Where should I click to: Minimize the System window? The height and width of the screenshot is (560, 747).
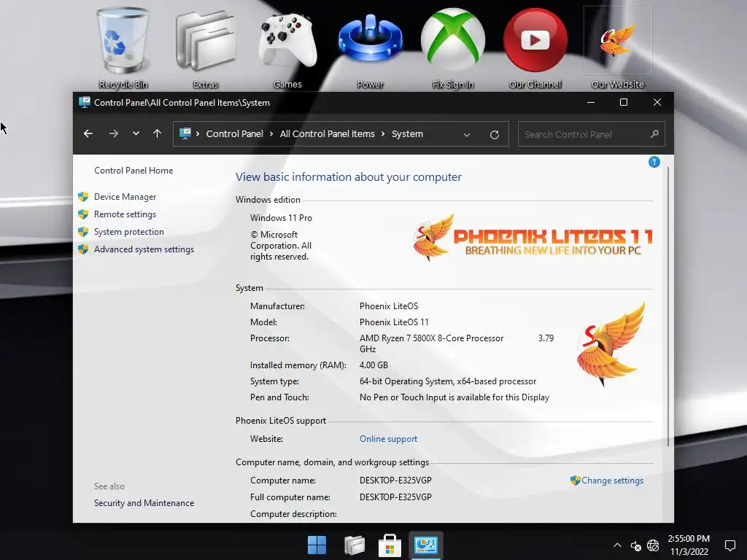[x=591, y=102]
